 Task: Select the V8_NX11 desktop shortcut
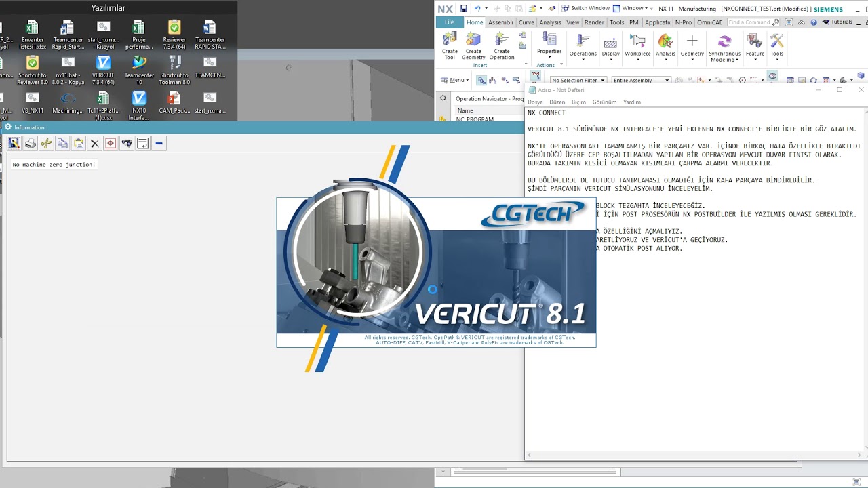pyautogui.click(x=33, y=103)
